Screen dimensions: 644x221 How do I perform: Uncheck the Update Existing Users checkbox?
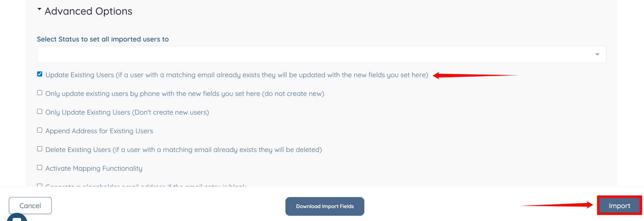pyautogui.click(x=40, y=74)
